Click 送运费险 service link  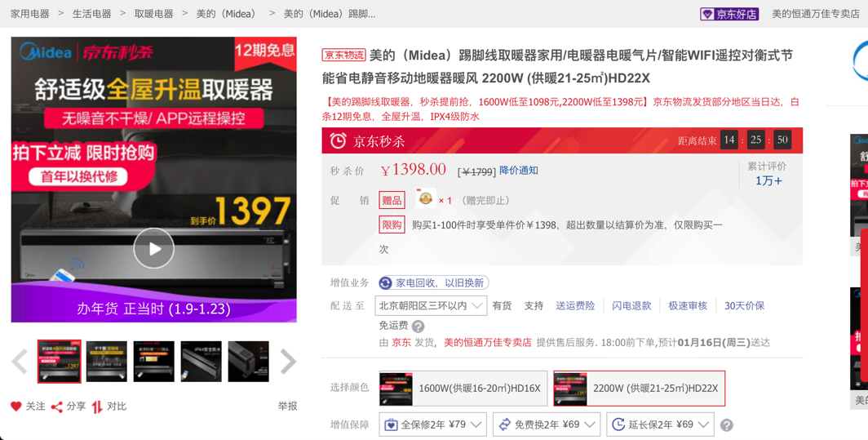tap(575, 305)
